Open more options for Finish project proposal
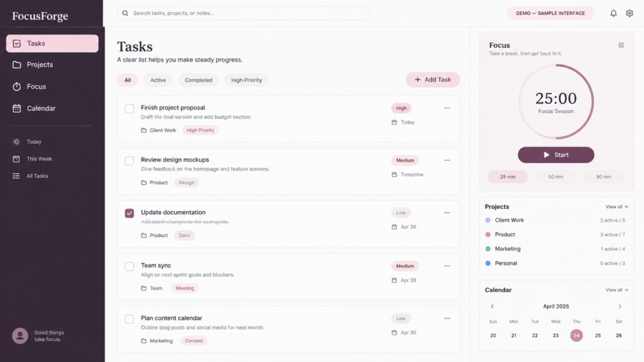This screenshot has height=362, width=644. pos(447,108)
